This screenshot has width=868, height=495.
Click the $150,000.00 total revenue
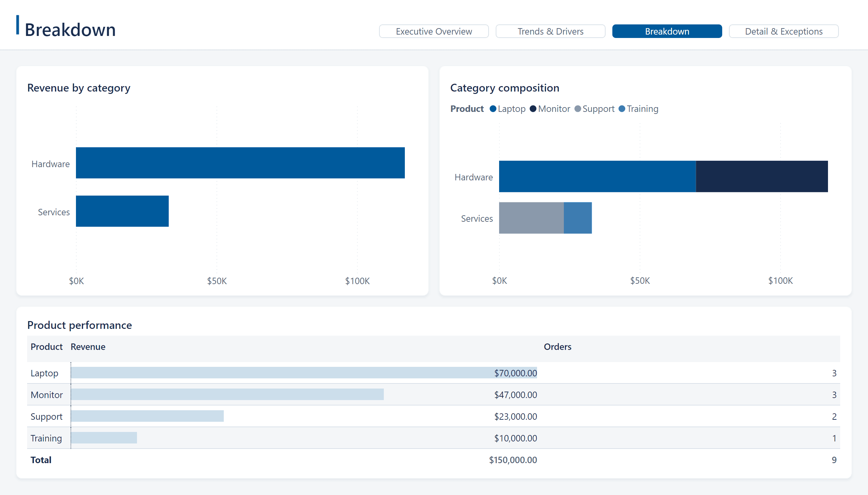(x=513, y=460)
